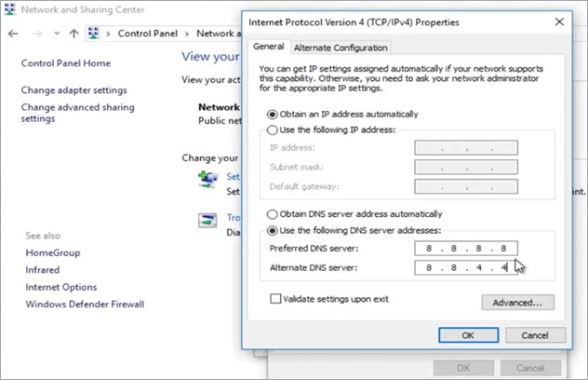Click the Network and Sharing Center title icon
588x380 pixels.
[9, 9]
